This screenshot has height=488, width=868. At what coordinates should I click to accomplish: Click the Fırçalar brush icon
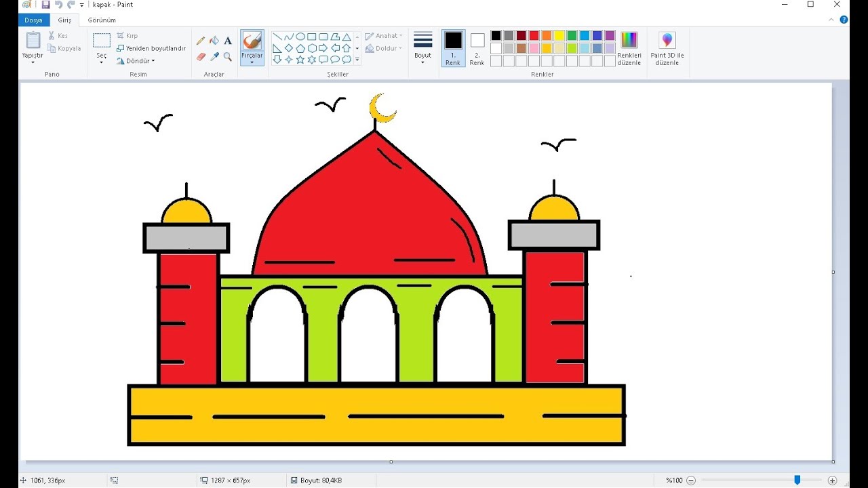coord(252,41)
